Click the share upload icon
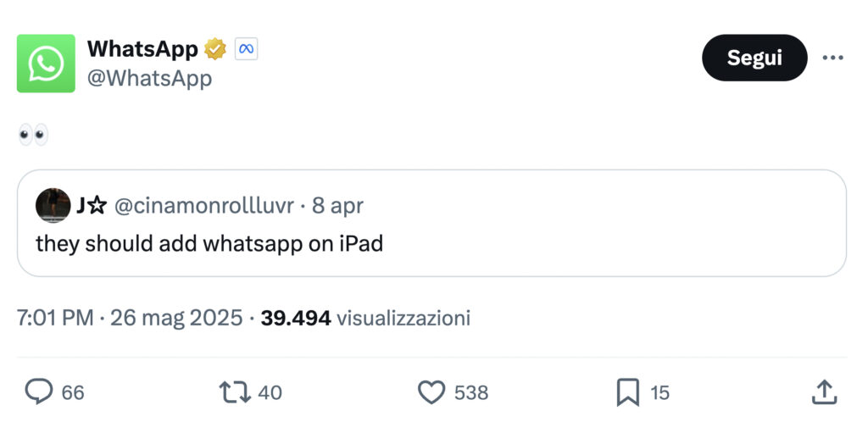 coord(824,391)
